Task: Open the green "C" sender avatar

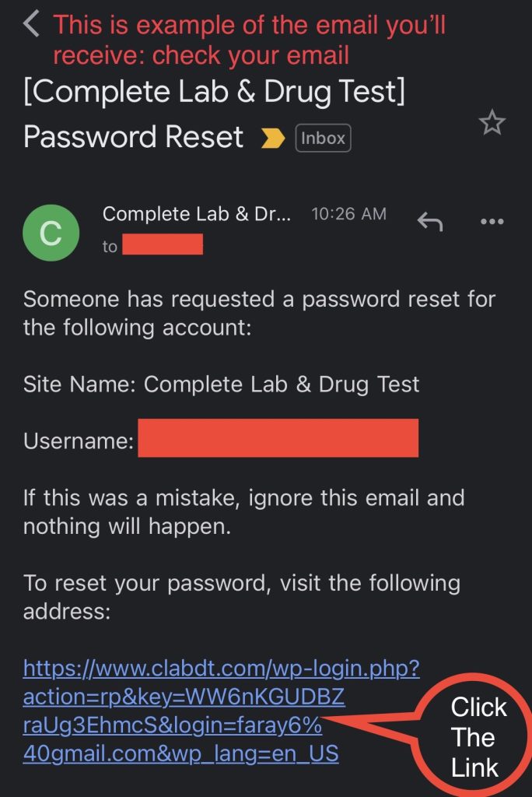Action: pos(51,232)
